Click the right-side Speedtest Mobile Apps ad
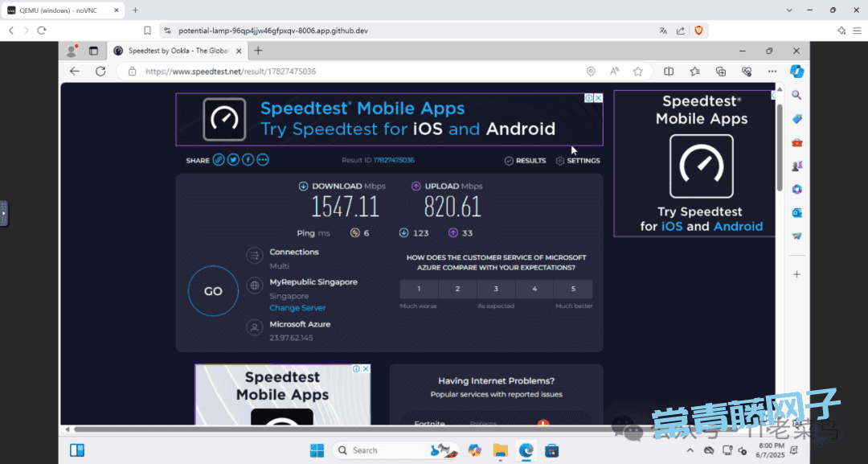 (694, 163)
